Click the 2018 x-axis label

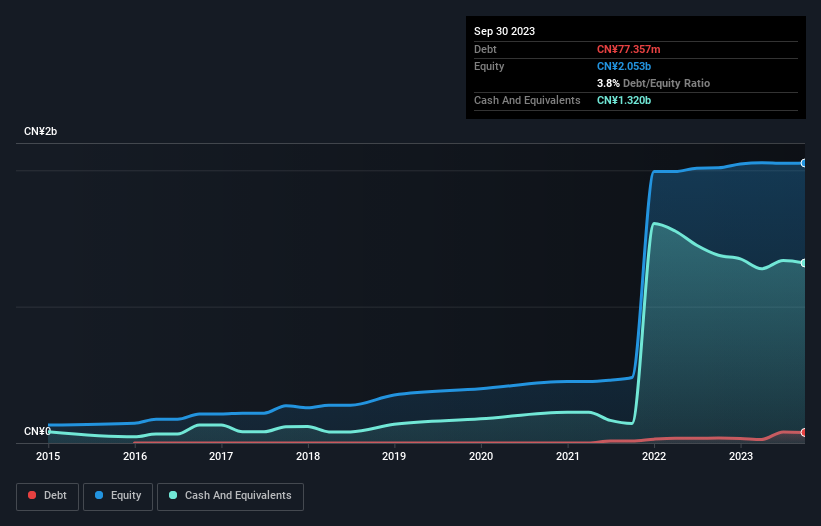308,456
